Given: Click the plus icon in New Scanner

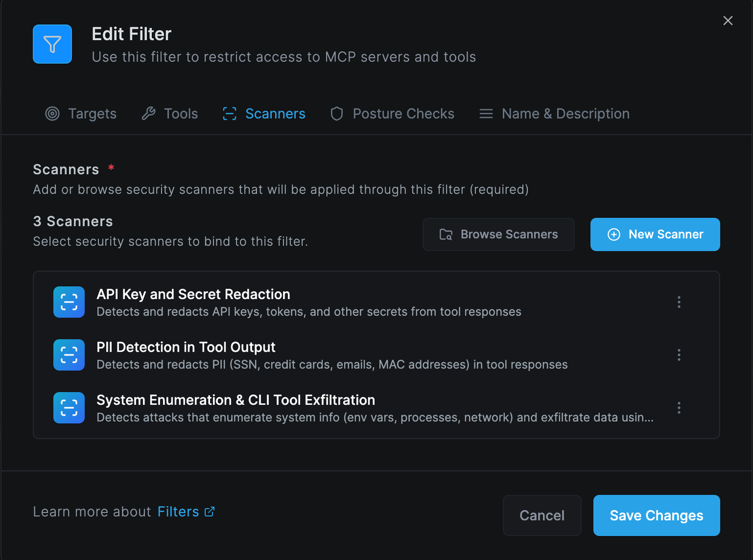Looking at the screenshot, I should 614,235.
